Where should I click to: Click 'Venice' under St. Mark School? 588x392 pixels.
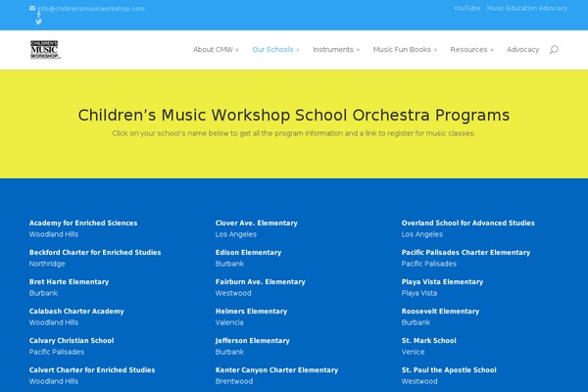pyautogui.click(x=413, y=352)
